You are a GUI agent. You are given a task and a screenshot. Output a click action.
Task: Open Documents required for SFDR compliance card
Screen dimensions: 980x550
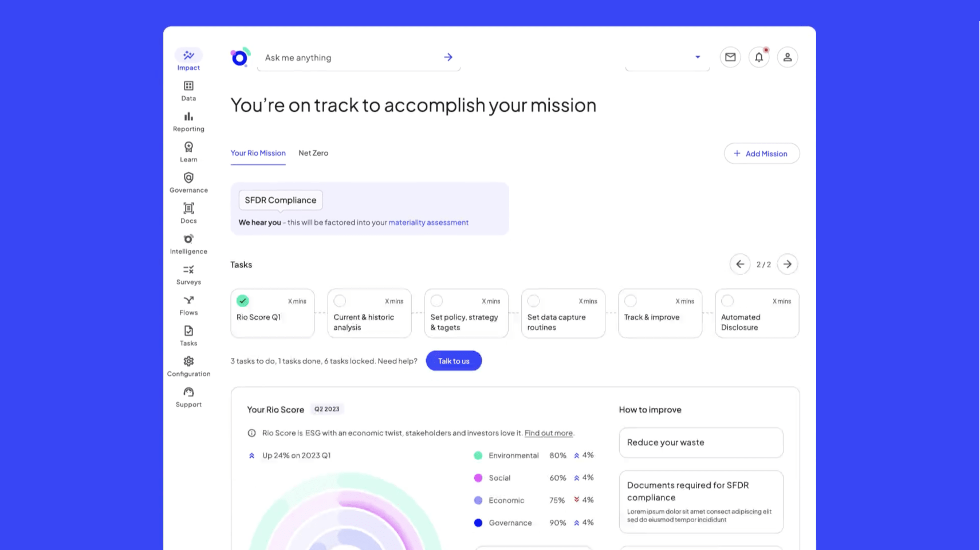pyautogui.click(x=701, y=502)
